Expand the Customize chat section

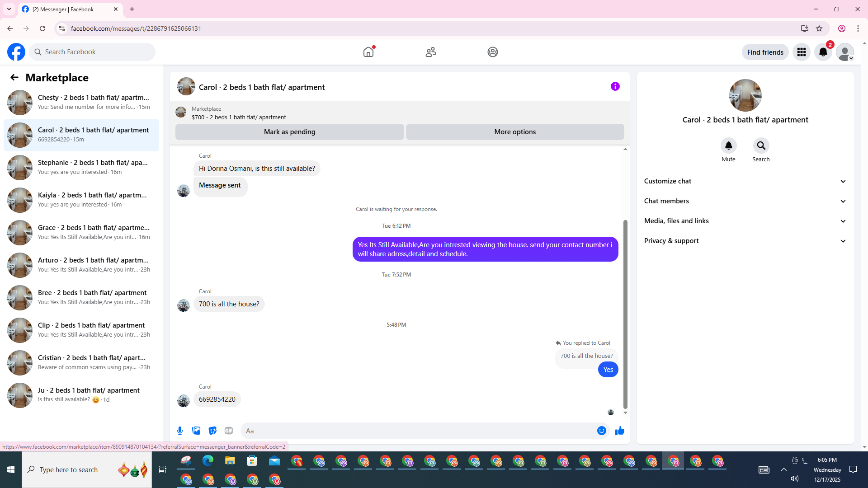745,181
